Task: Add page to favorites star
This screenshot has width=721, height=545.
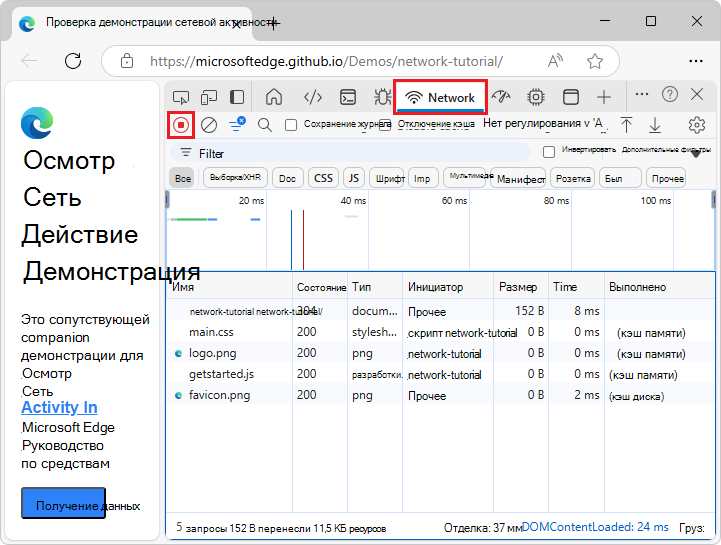Action: point(595,61)
